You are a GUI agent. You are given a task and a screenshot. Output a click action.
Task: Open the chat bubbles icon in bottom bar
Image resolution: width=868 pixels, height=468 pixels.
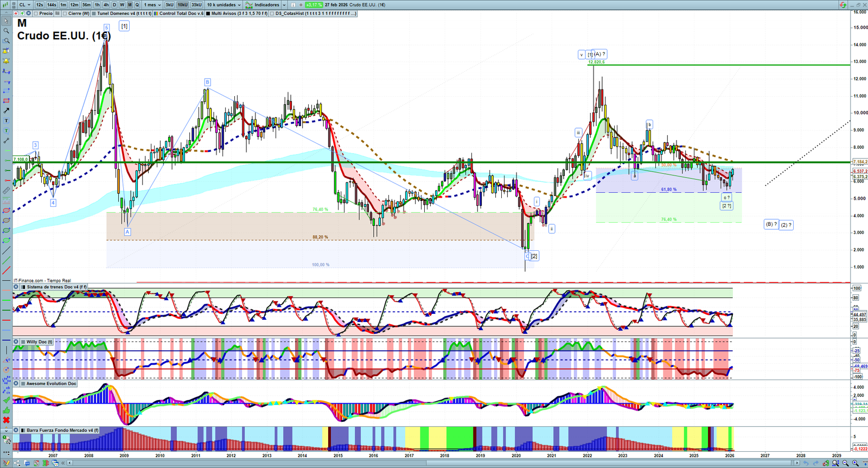coord(27,463)
